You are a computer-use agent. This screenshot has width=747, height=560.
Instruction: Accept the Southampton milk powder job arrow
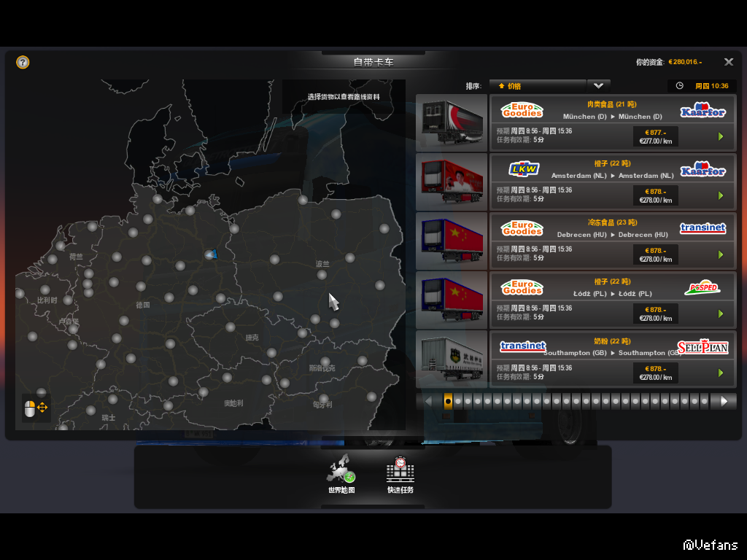click(720, 373)
